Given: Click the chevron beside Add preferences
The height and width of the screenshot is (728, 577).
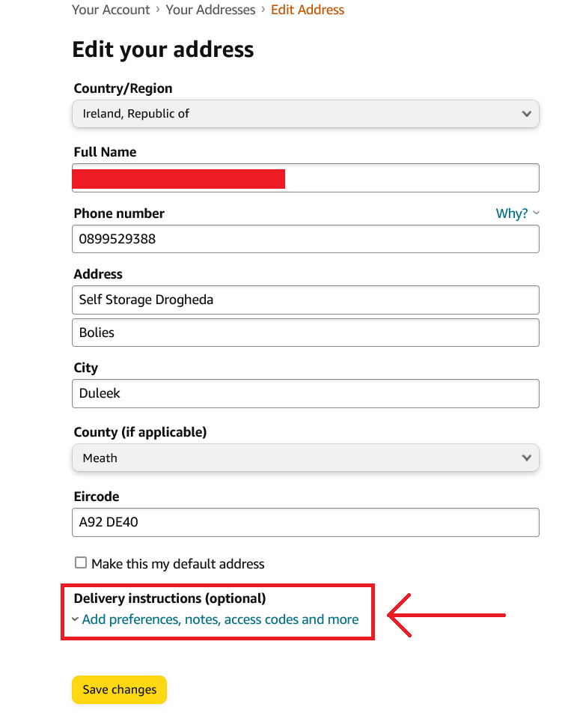Looking at the screenshot, I should 75,619.
